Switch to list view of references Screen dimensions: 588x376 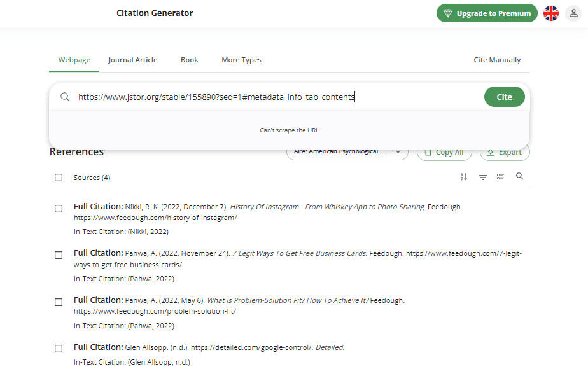point(501,177)
